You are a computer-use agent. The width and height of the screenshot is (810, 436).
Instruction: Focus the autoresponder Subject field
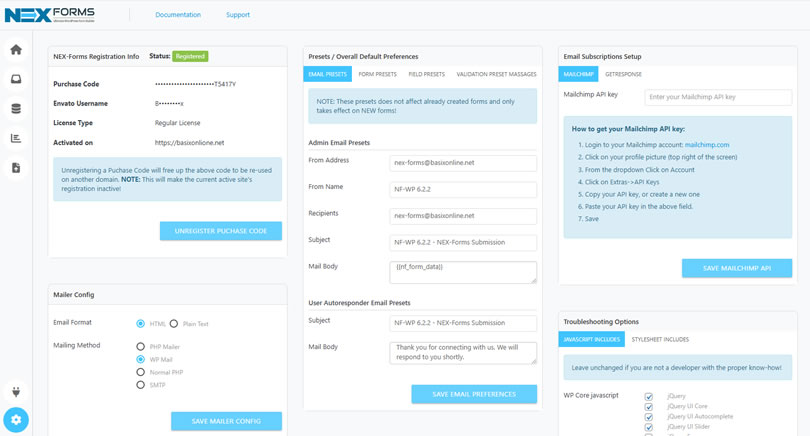[463, 323]
